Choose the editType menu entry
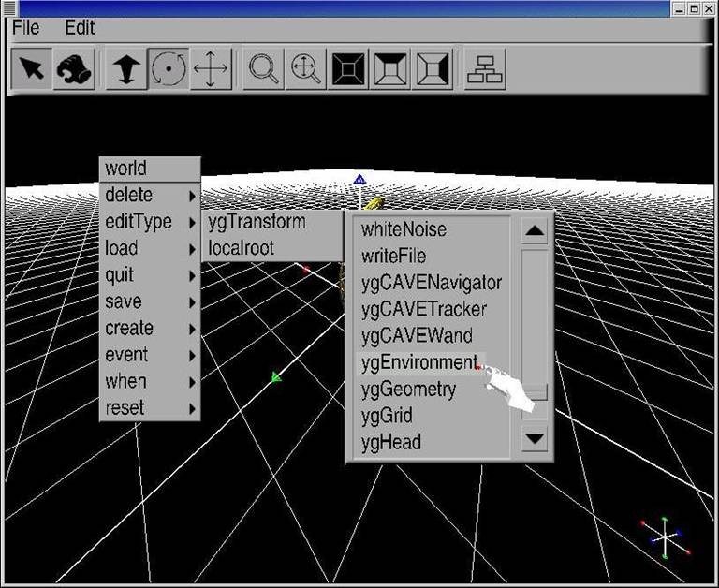The width and height of the screenshot is (719, 588). click(150, 222)
